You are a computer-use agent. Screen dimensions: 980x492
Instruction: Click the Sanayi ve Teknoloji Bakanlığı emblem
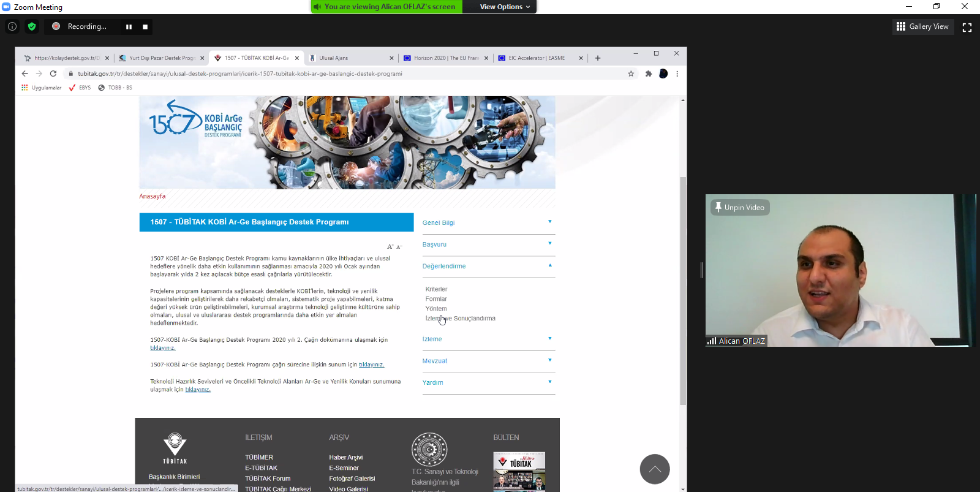pos(429,449)
